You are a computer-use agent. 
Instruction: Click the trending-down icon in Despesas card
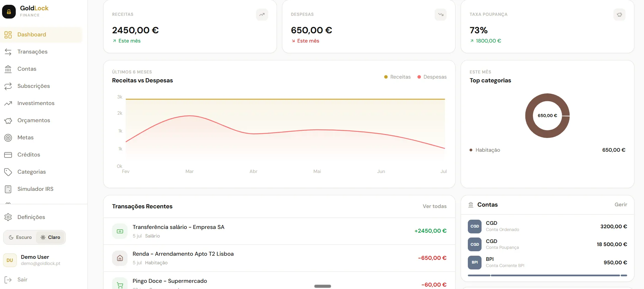coord(441,14)
